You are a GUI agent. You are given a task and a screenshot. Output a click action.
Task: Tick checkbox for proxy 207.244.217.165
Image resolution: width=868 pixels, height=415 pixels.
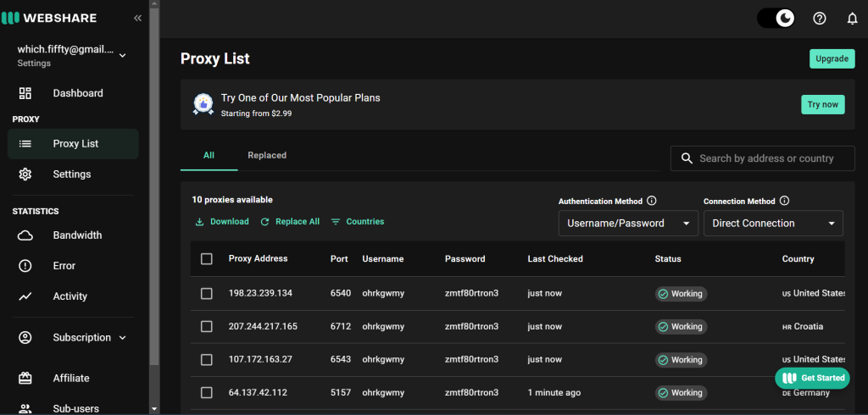point(207,326)
